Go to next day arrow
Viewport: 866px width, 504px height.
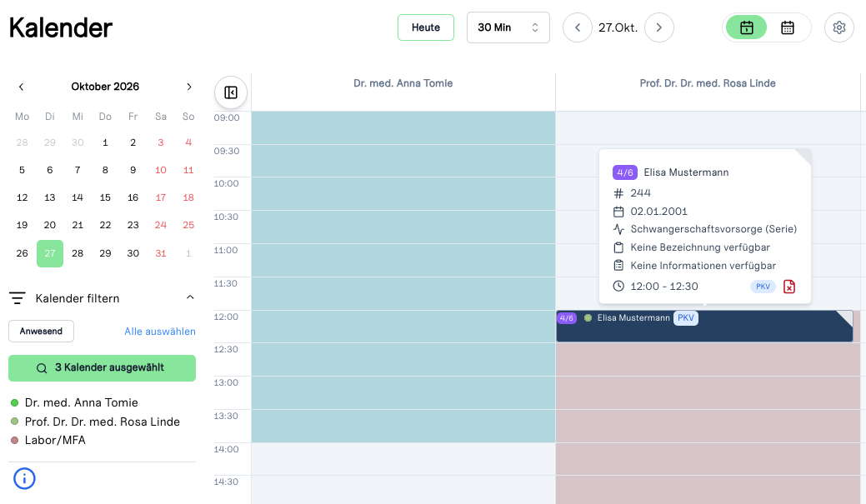(x=659, y=27)
